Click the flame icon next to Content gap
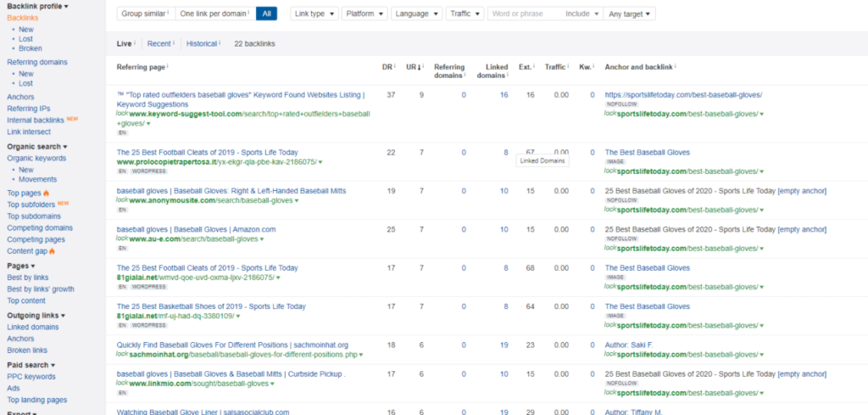Screen dimensions: 868x415 52,251
